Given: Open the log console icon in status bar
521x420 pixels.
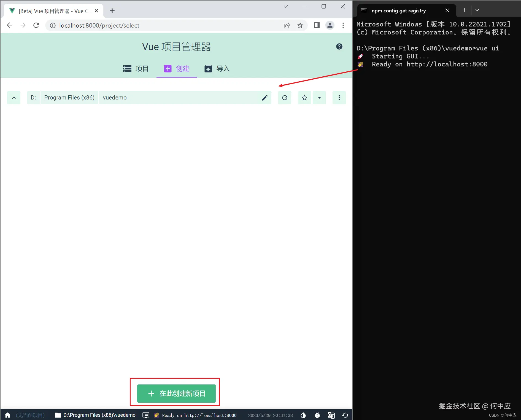Looking at the screenshot, I should [x=145, y=415].
